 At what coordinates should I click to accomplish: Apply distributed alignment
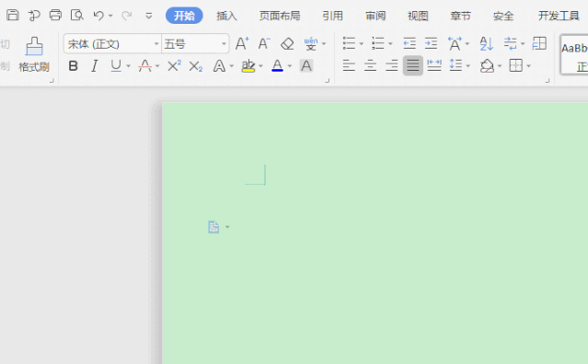click(434, 66)
